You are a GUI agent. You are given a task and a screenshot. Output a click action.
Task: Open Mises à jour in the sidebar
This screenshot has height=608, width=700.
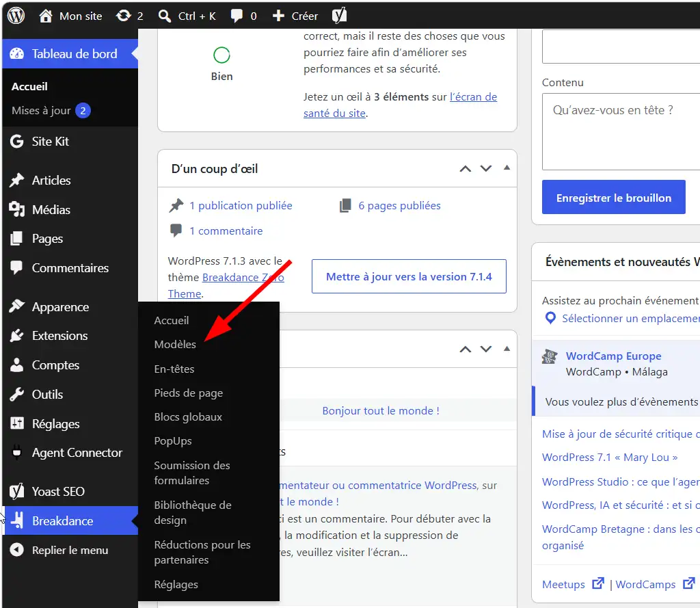(51, 110)
